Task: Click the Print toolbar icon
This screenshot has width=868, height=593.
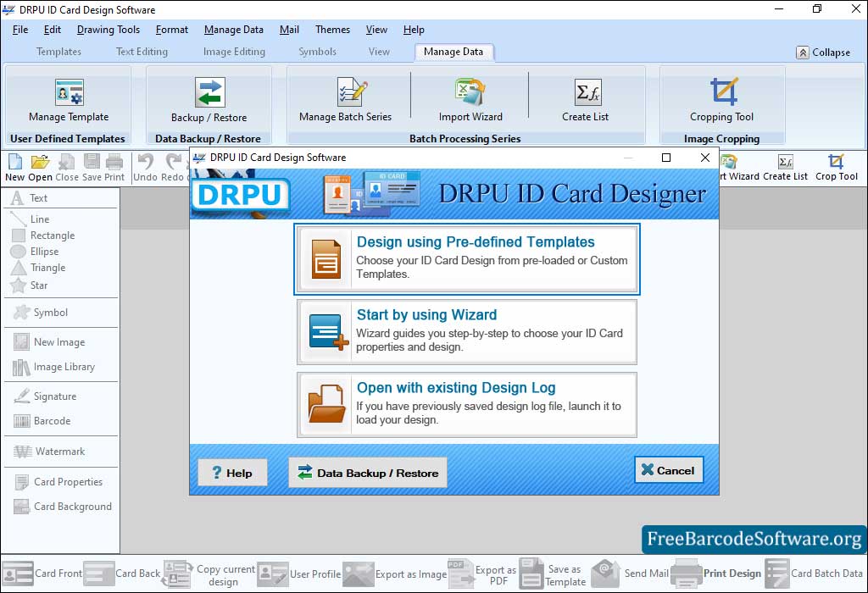Action: [x=114, y=168]
